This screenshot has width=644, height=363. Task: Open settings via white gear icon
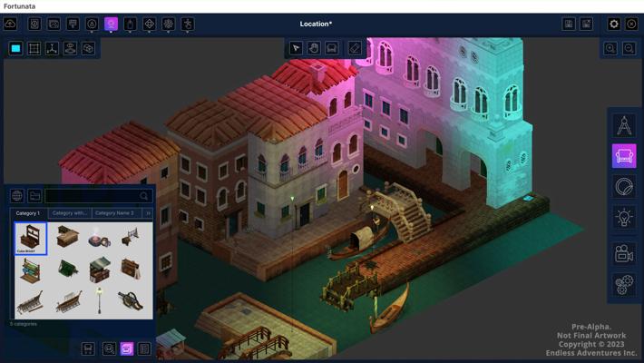(613, 24)
